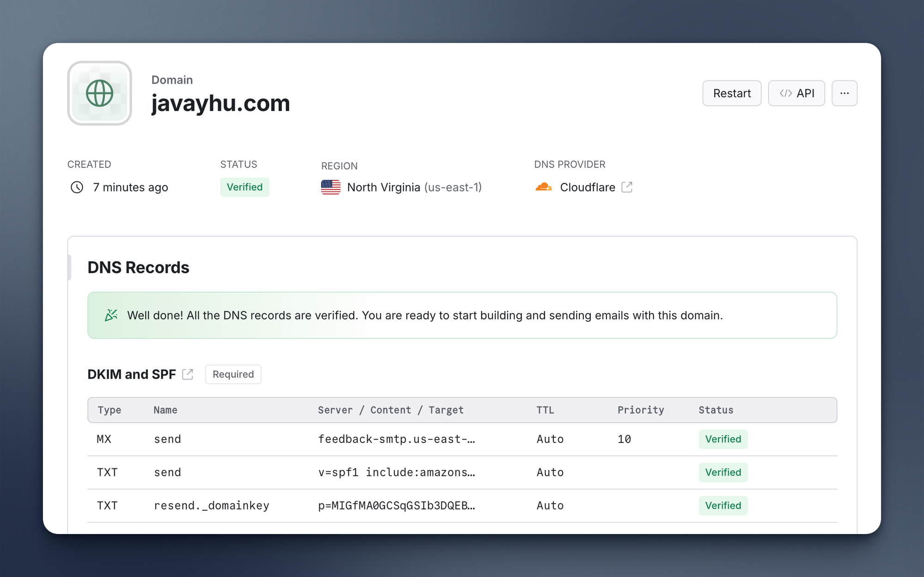Open DKIM and SPF docs link icon
Image resolution: width=924 pixels, height=577 pixels.
point(188,374)
